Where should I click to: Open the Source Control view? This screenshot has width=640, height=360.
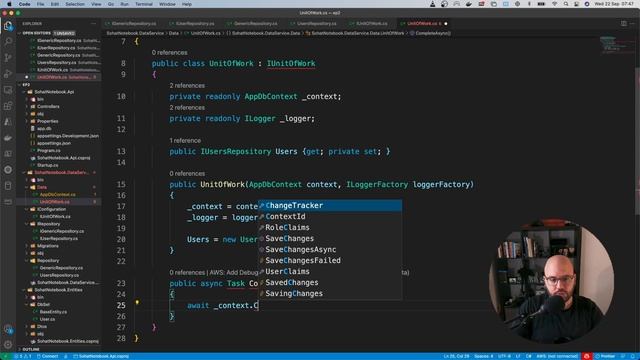[8, 58]
